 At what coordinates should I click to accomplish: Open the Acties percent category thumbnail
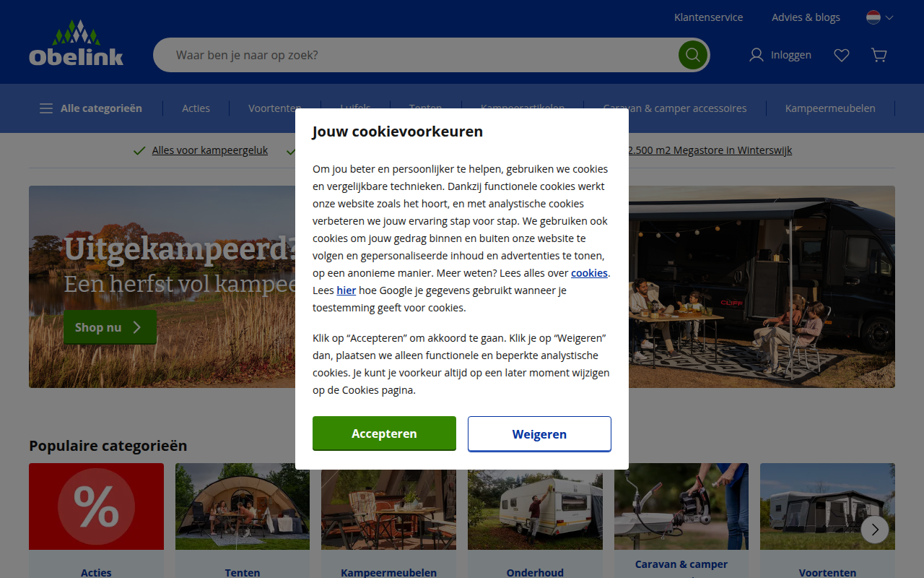96,506
